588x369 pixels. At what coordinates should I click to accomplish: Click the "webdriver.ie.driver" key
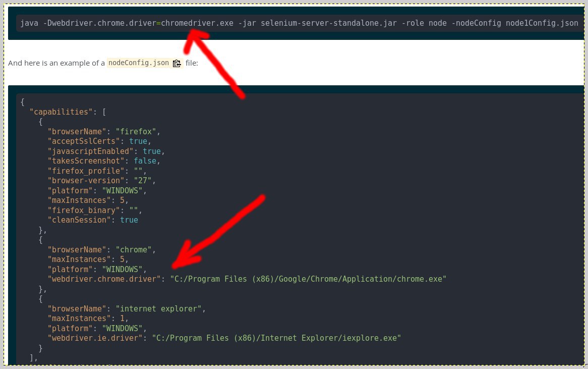[95, 338]
